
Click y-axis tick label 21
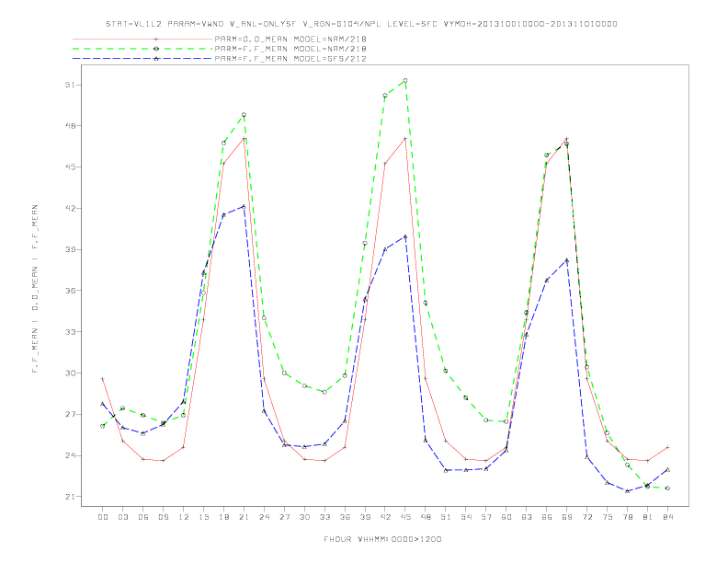71,497
